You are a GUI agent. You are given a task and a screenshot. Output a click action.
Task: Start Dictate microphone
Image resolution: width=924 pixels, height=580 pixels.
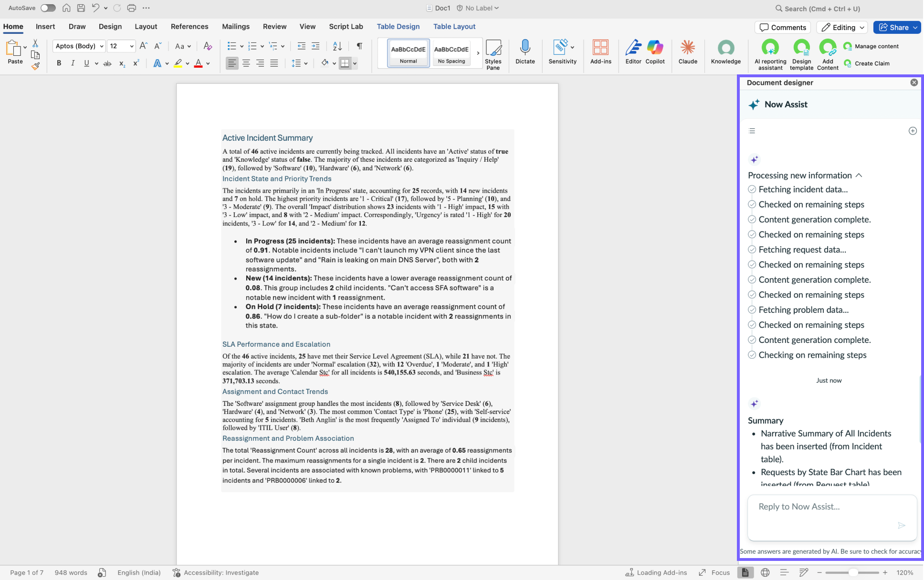[525, 52]
